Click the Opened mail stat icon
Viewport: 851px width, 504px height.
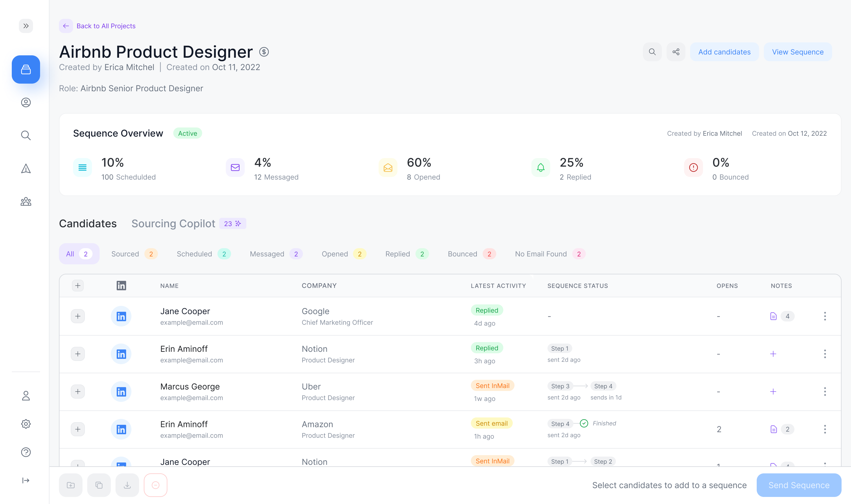click(x=388, y=168)
